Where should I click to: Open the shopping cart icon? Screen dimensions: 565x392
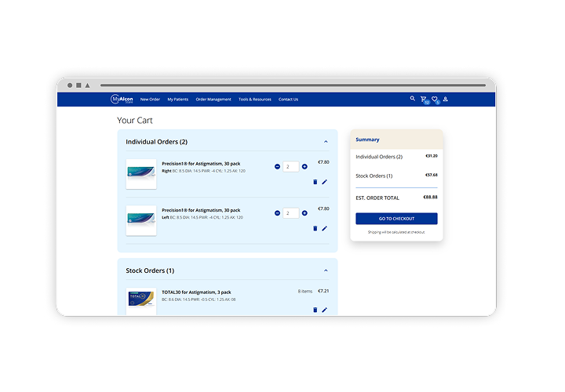(424, 100)
